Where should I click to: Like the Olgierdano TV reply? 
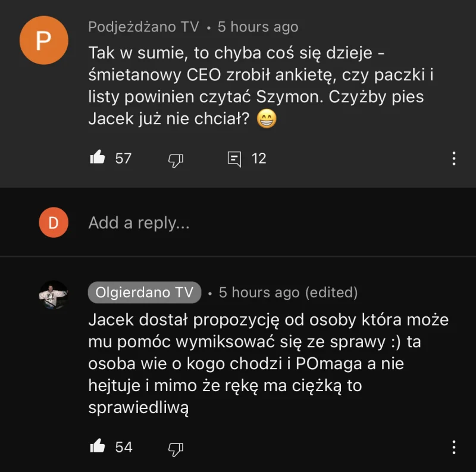pyautogui.click(x=98, y=446)
